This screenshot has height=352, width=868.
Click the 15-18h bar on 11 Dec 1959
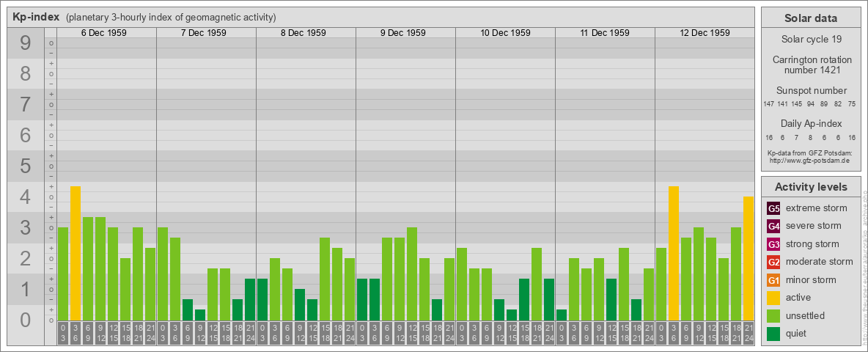point(623,284)
